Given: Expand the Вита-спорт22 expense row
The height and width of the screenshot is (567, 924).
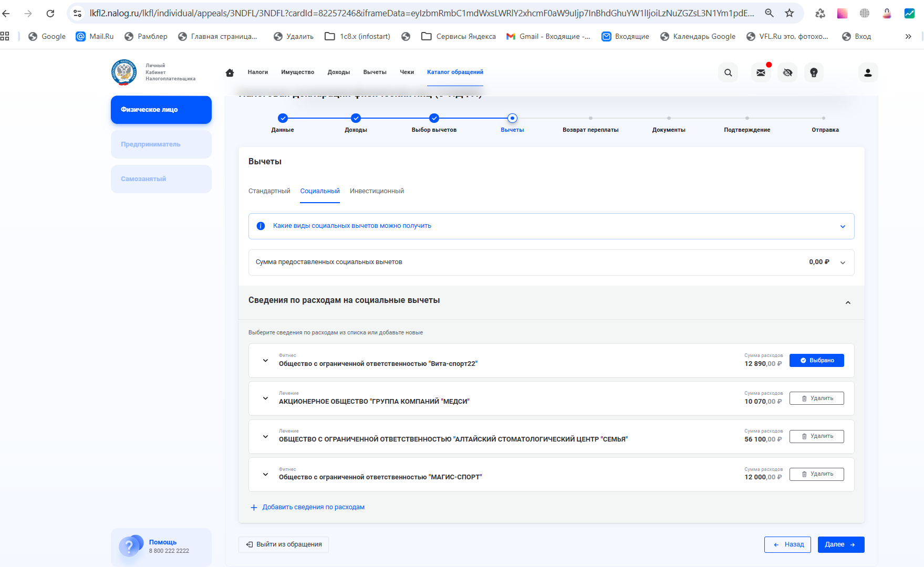Looking at the screenshot, I should 265,360.
